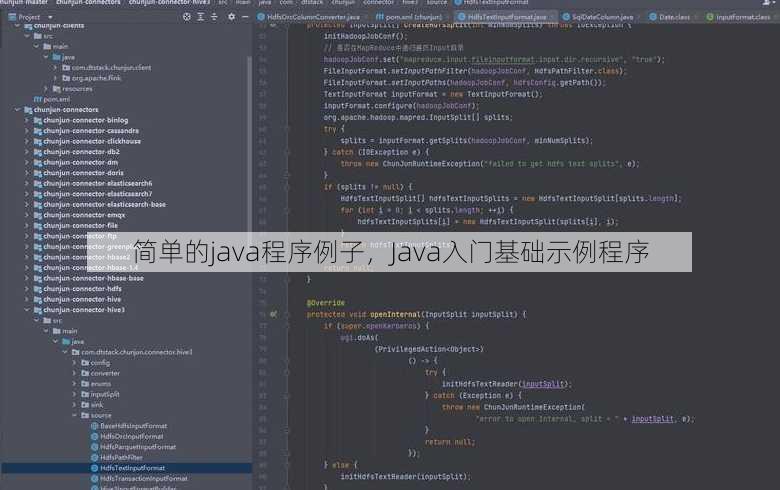
Task: Expand chunjun-connector-binlog module
Action: tap(27, 120)
